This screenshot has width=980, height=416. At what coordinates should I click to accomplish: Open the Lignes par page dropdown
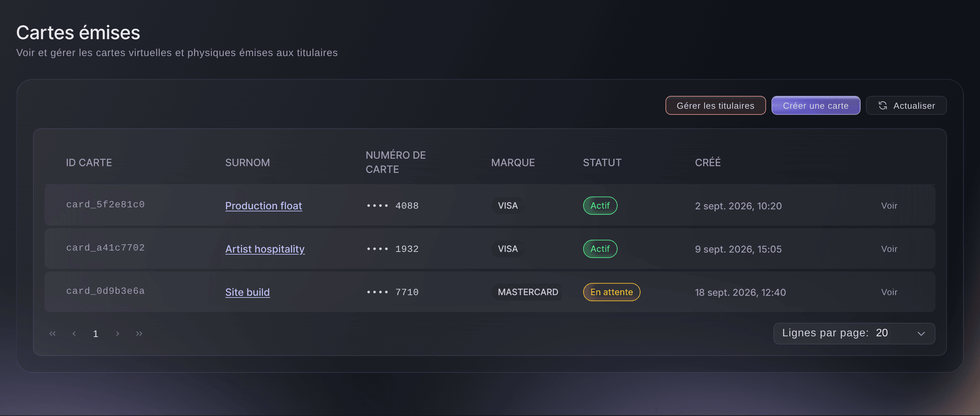(x=854, y=333)
